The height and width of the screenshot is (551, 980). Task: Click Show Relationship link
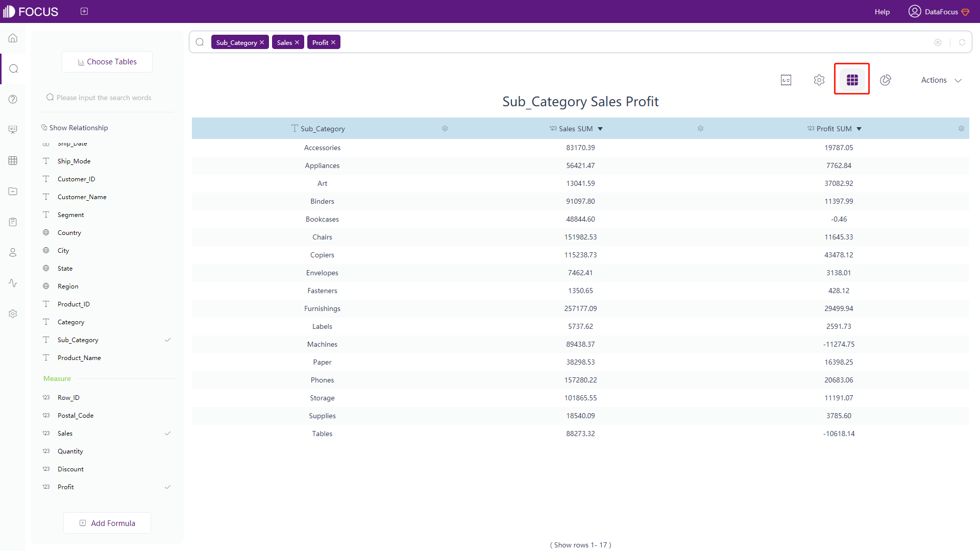[75, 128]
